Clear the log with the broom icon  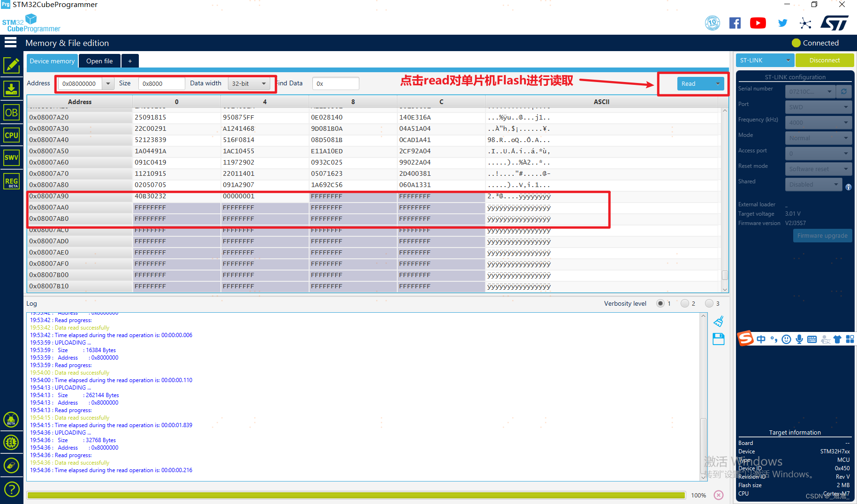[x=719, y=322]
